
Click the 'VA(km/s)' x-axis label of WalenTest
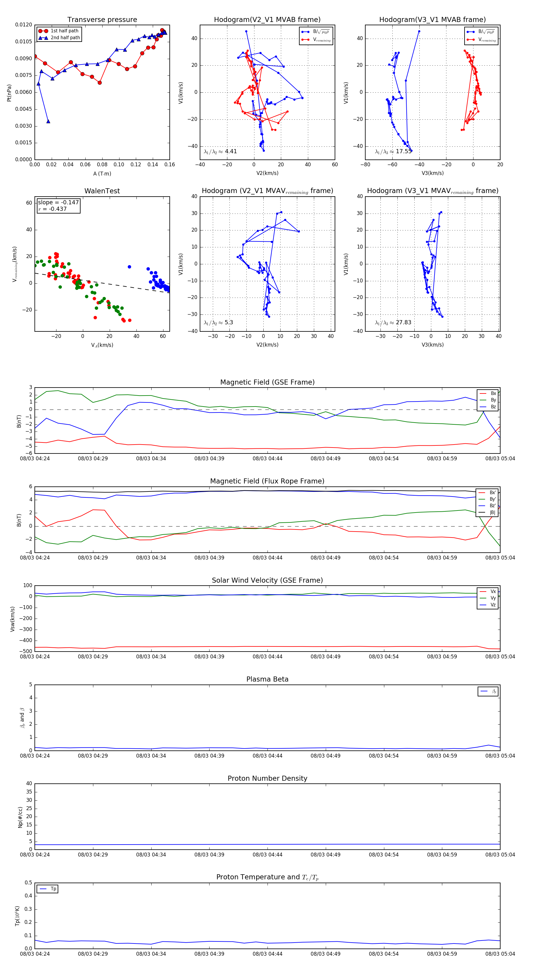coord(102,345)
